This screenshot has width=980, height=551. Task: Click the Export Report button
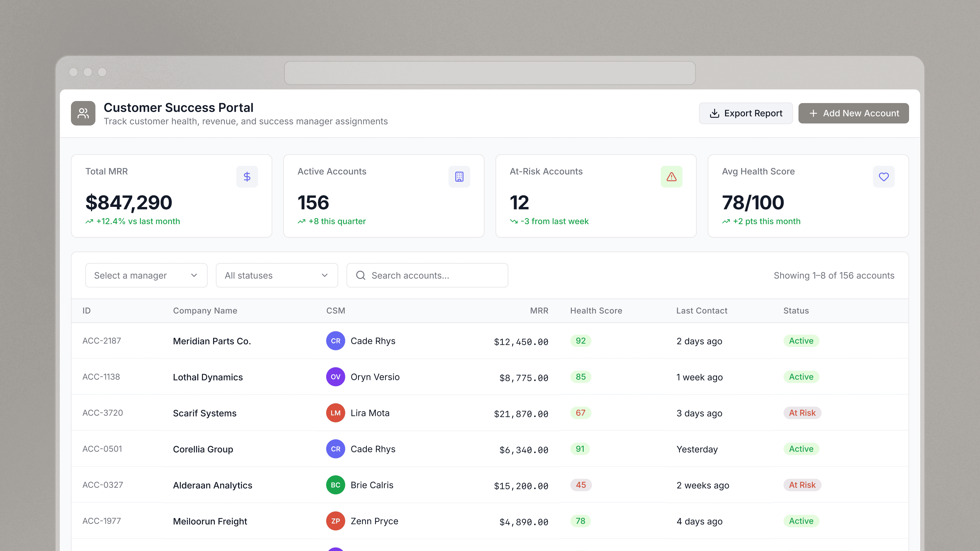pyautogui.click(x=746, y=113)
